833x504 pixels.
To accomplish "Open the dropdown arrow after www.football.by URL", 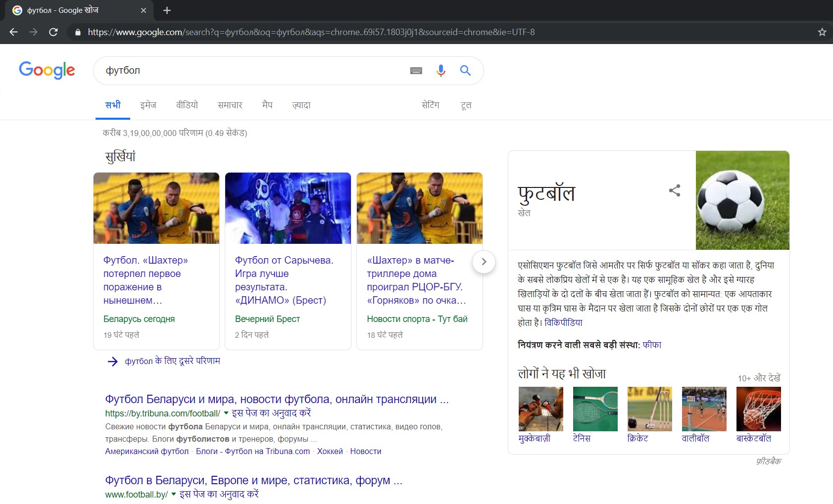I will pyautogui.click(x=174, y=494).
